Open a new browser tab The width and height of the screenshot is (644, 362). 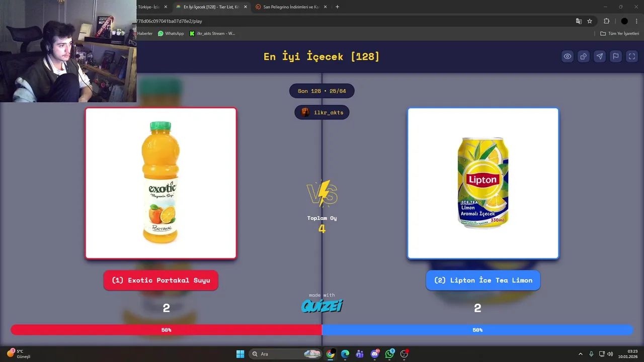pyautogui.click(x=337, y=7)
